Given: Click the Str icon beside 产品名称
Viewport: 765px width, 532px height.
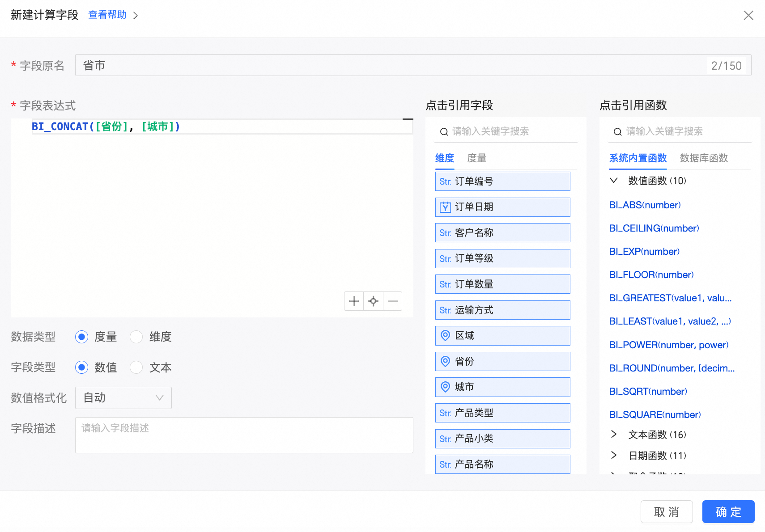Looking at the screenshot, I should [x=445, y=464].
